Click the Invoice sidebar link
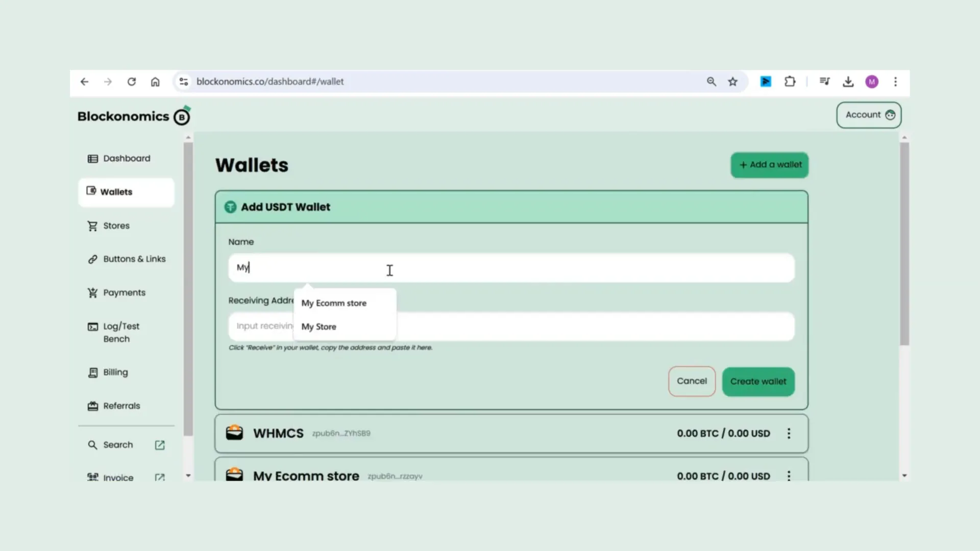This screenshot has height=551, width=980. [118, 478]
